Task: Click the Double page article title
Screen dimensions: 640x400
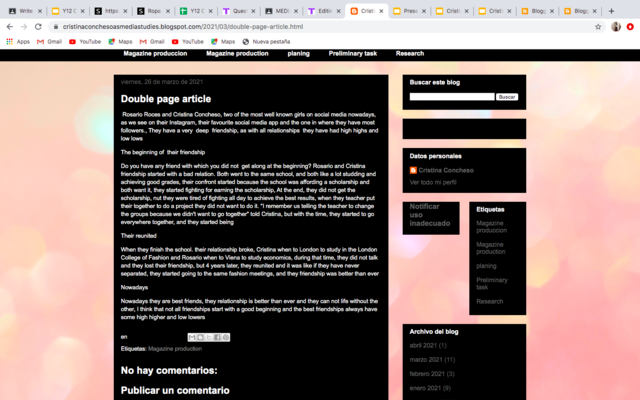Action: point(166,99)
